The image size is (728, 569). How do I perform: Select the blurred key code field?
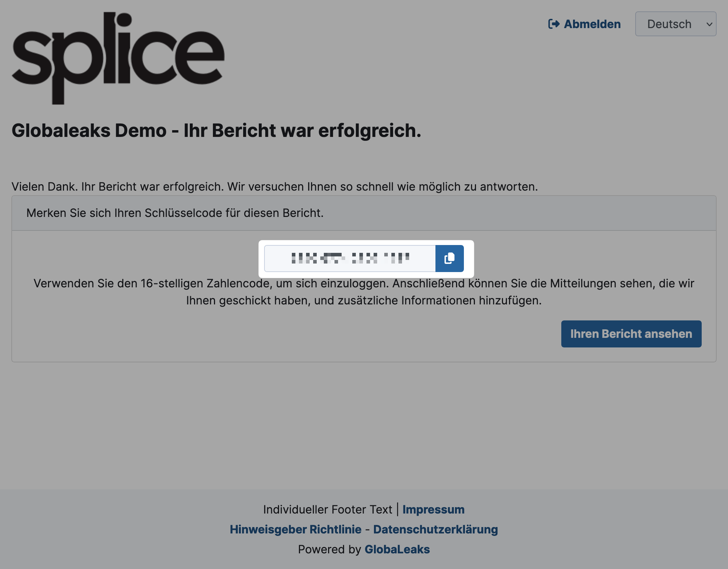350,259
